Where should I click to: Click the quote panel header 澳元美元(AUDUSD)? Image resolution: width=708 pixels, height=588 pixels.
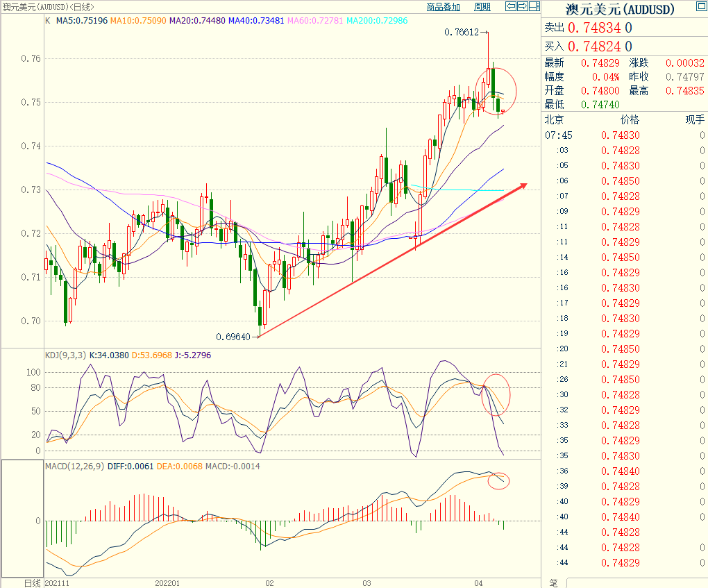620,10
